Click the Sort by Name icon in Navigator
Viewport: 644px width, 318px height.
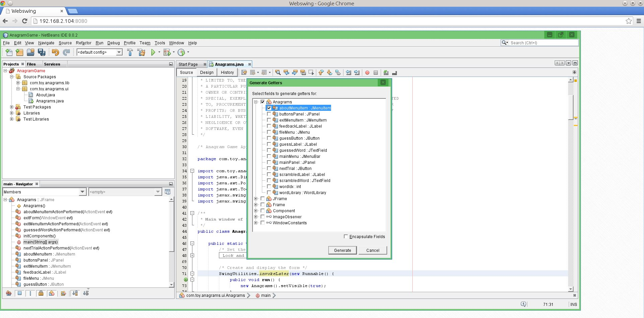coord(75,293)
